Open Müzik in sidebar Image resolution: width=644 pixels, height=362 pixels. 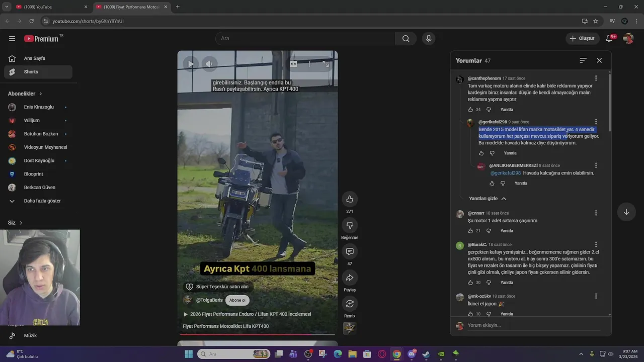pyautogui.click(x=38, y=335)
